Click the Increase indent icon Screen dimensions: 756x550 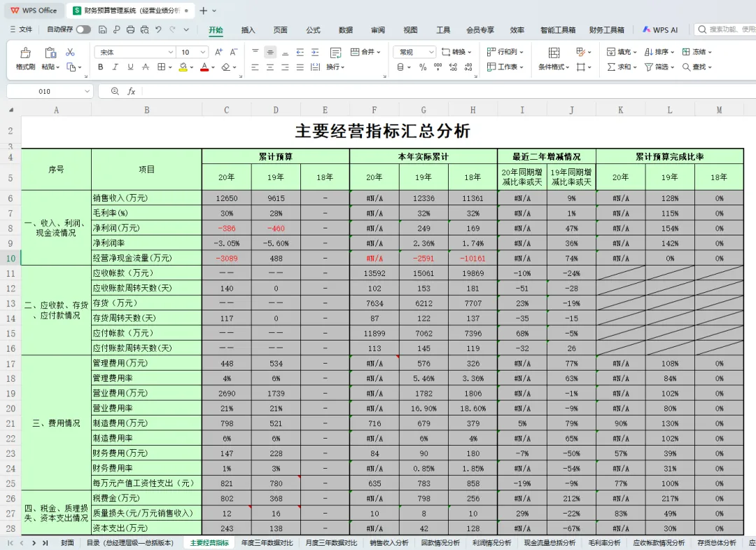(x=315, y=52)
